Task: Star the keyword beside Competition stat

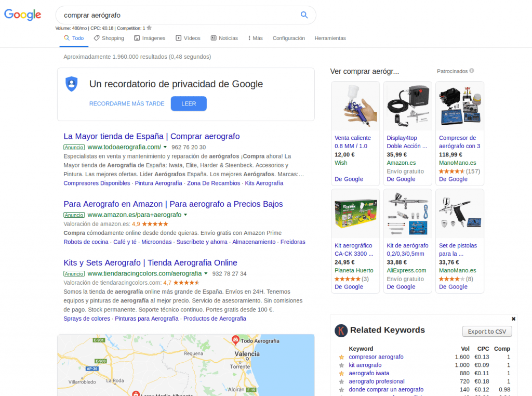Action: (x=149, y=28)
